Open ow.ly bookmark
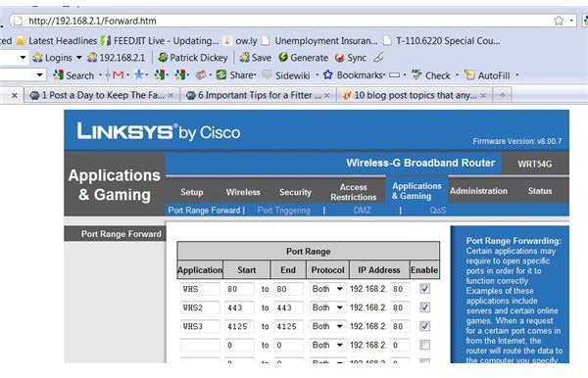The width and height of the screenshot is (588, 378). pyautogui.click(x=240, y=40)
